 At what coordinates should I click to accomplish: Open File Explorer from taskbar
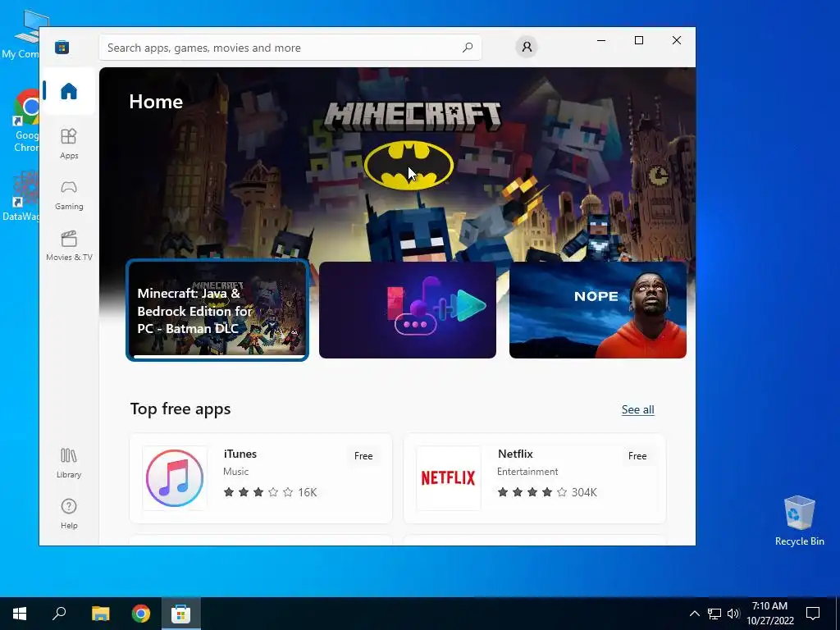(x=100, y=614)
